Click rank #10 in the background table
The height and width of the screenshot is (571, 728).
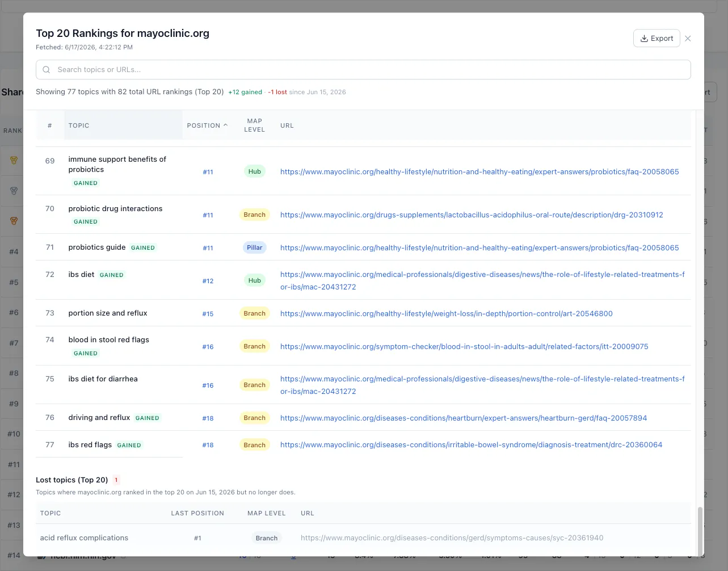[x=14, y=434]
